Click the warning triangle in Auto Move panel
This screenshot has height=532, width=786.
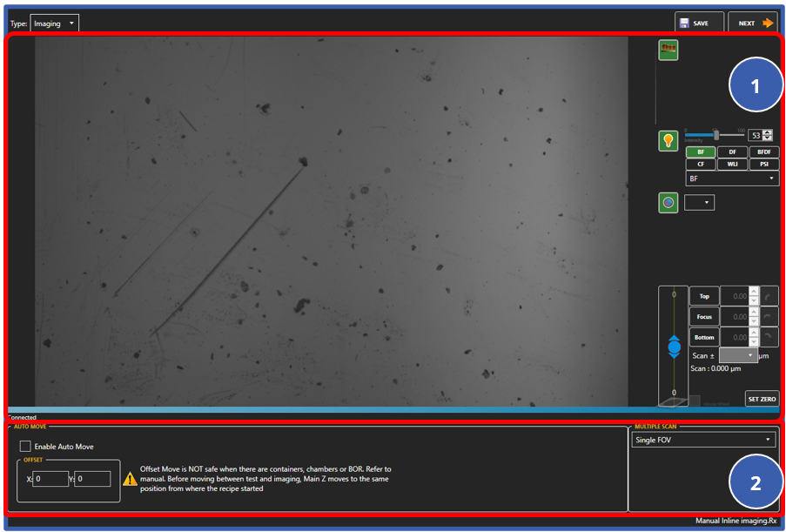[x=130, y=478]
